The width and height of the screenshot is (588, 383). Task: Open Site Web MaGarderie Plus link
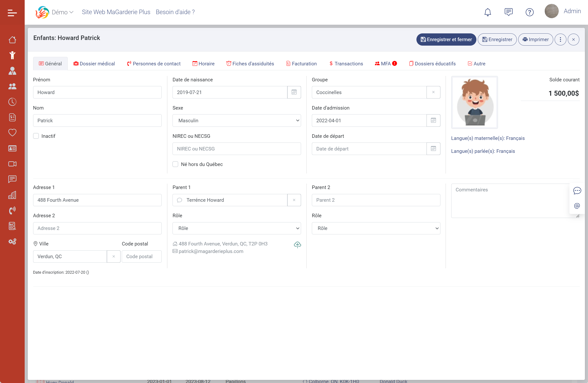pos(116,12)
